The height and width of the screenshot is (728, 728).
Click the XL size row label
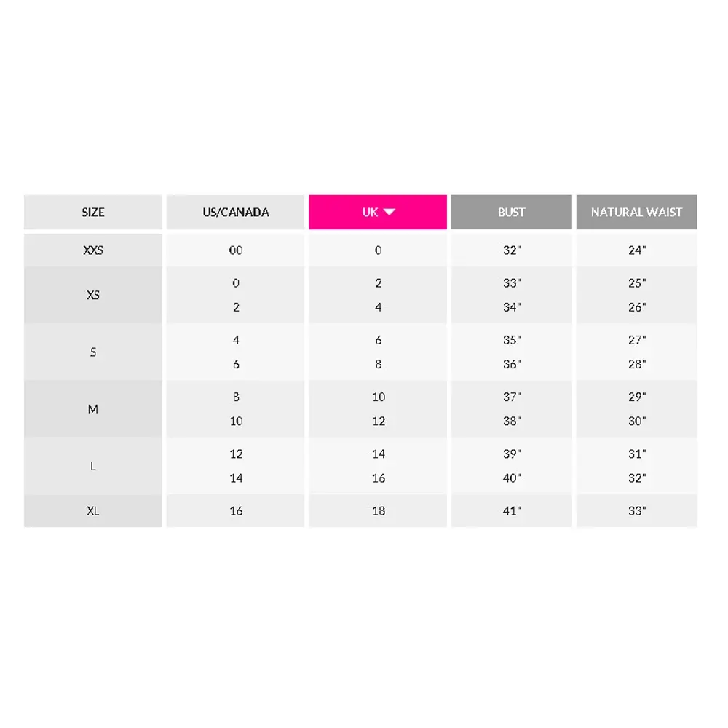point(93,511)
